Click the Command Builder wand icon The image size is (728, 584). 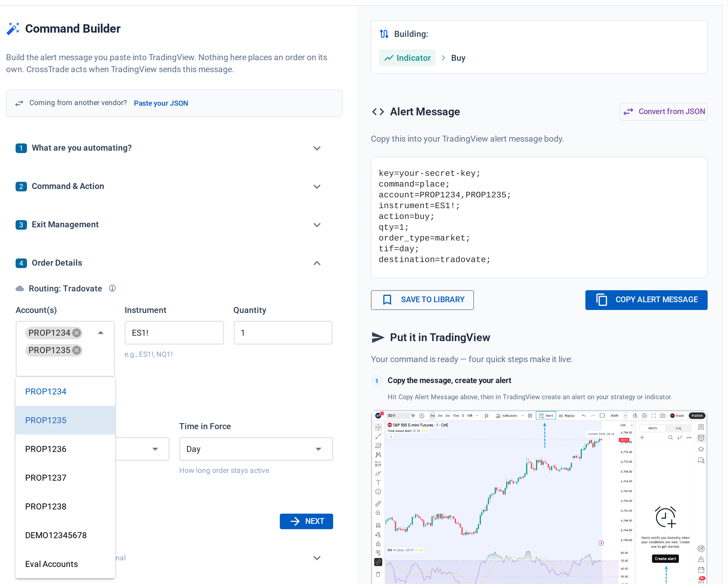pos(13,29)
